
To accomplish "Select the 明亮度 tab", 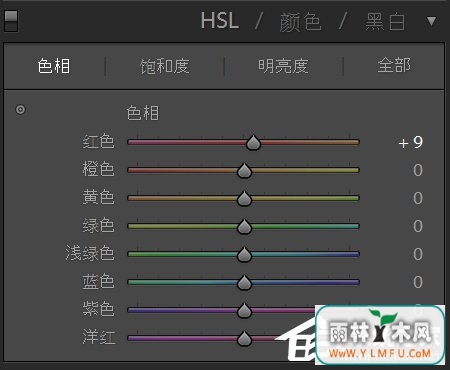I will [283, 66].
